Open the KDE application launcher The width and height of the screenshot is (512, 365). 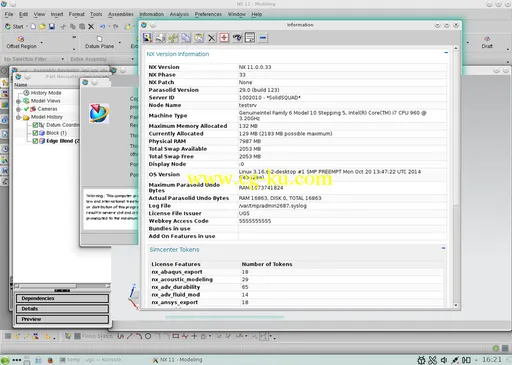pos(5,360)
